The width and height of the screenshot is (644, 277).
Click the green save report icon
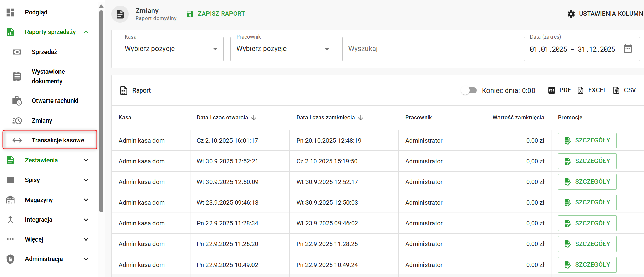tap(190, 14)
